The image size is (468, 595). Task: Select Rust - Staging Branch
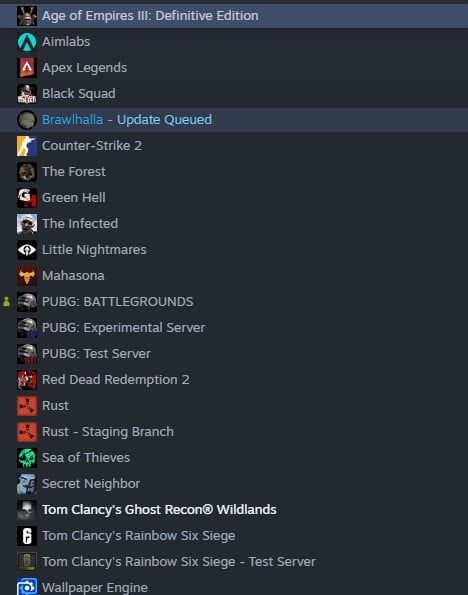[x=234, y=432]
